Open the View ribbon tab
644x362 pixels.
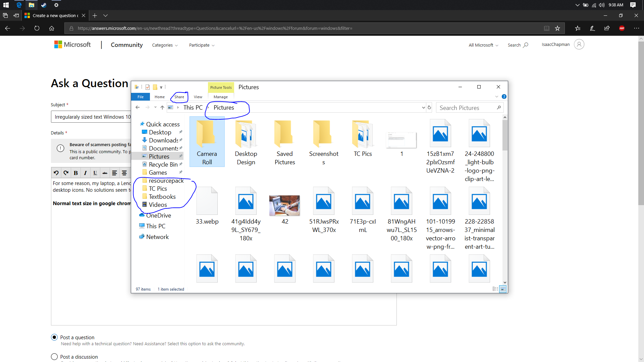[x=198, y=97]
